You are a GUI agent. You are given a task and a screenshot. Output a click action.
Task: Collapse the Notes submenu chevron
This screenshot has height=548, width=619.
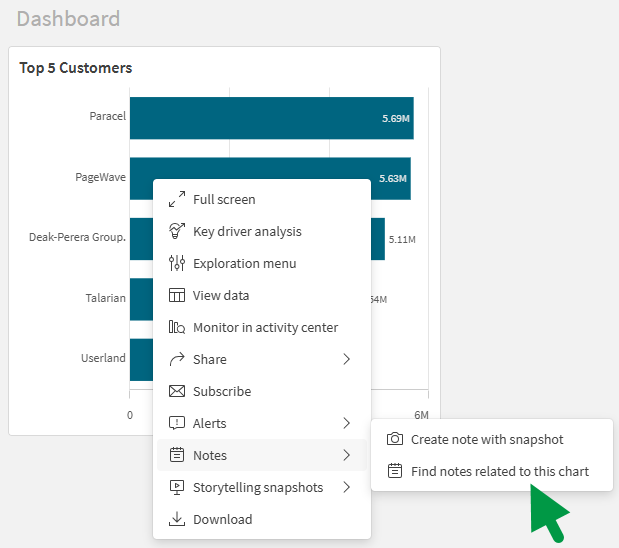(347, 455)
